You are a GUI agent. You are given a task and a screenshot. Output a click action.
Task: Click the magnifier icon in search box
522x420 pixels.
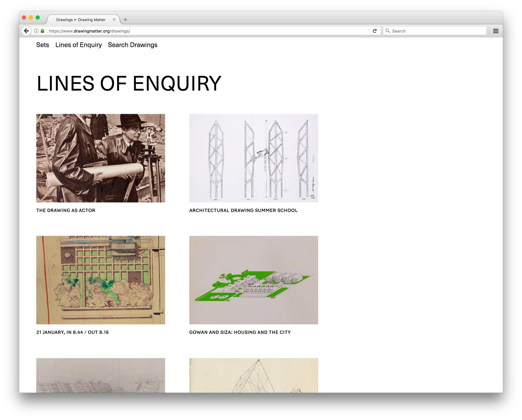(388, 31)
